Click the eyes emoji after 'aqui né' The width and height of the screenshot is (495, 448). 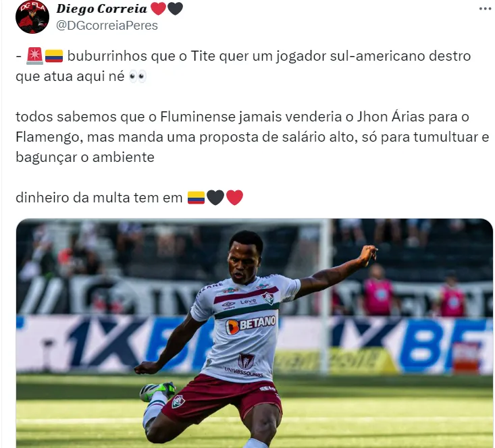click(x=138, y=76)
